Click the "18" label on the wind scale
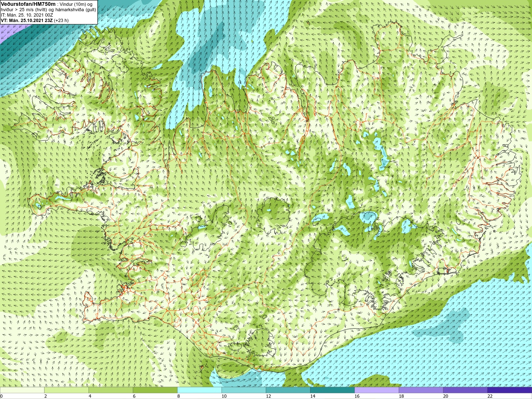Viewport: 532px width, 399px height. (x=401, y=396)
